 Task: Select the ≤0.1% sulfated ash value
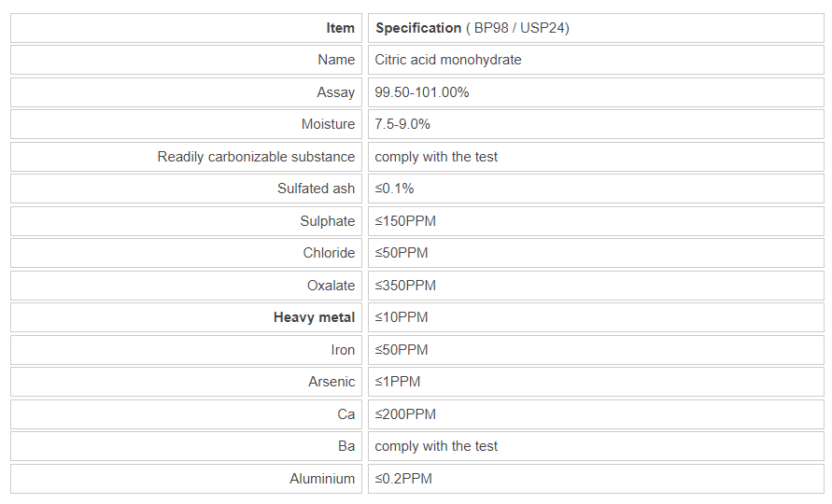(394, 189)
